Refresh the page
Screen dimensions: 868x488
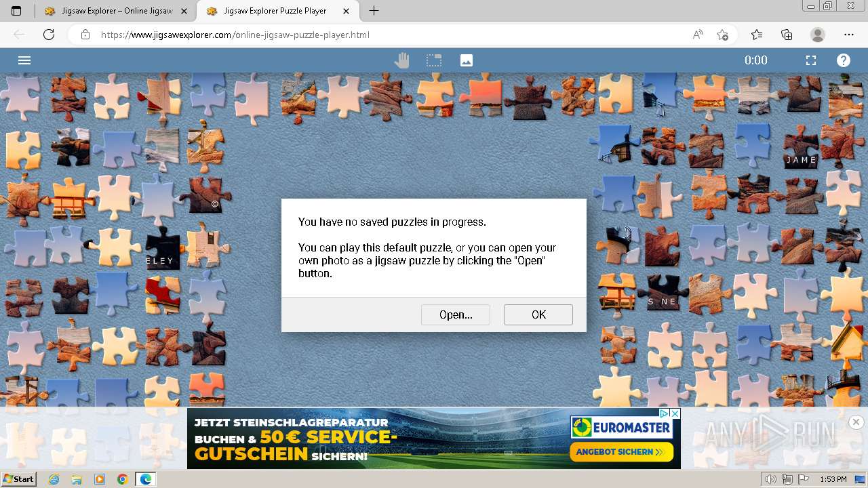[49, 35]
